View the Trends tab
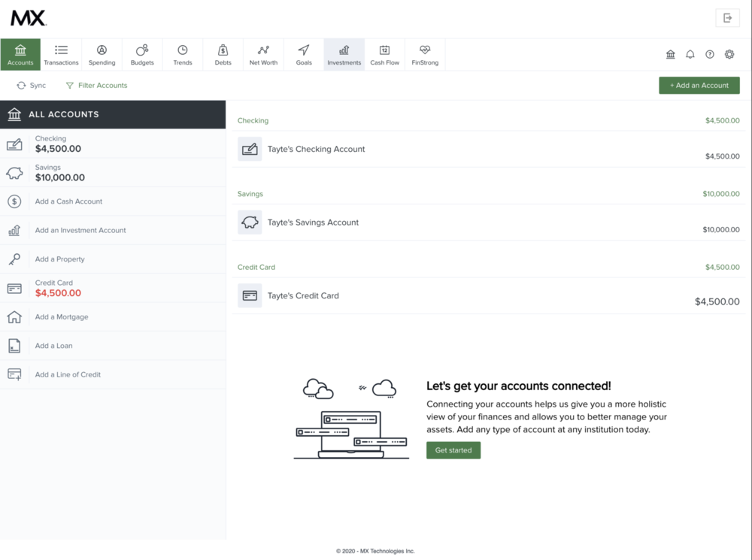 182,55
